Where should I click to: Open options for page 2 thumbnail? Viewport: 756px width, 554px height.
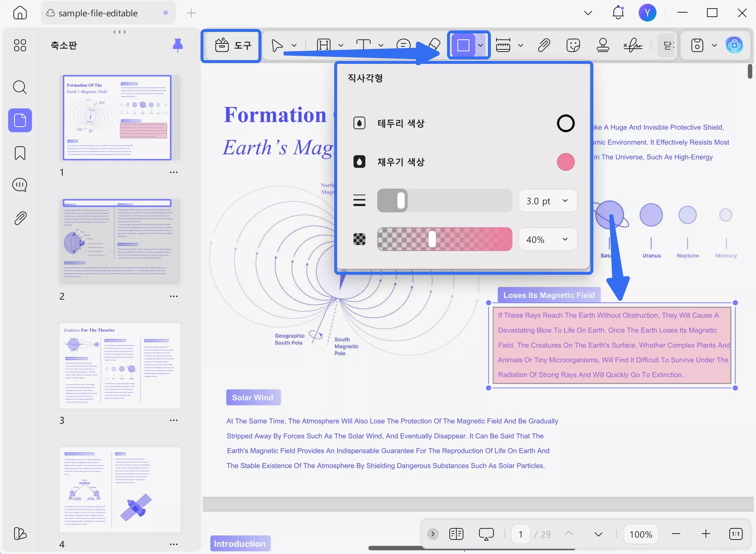[x=173, y=296]
